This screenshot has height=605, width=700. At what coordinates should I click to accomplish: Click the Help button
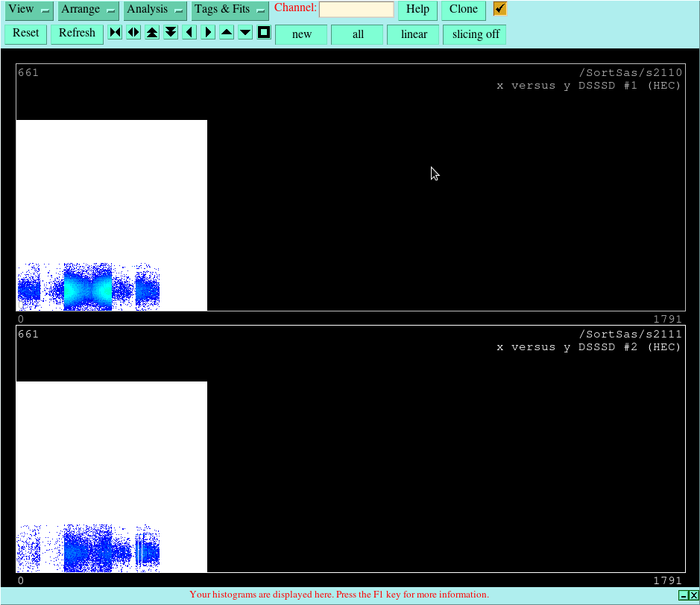417,10
